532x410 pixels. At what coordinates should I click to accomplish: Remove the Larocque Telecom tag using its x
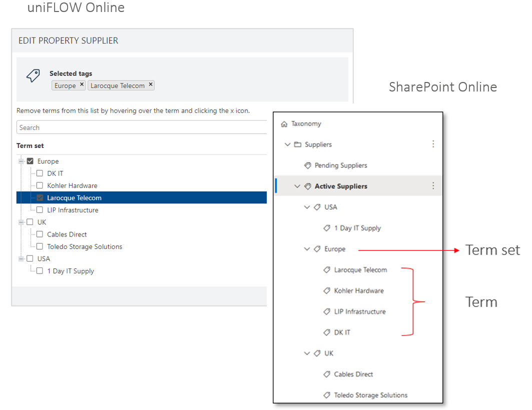(x=151, y=84)
